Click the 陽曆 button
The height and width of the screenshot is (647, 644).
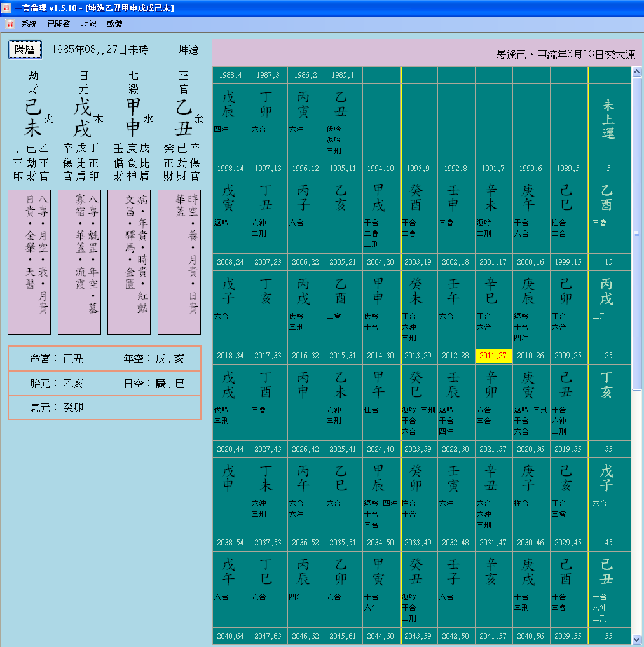point(25,50)
